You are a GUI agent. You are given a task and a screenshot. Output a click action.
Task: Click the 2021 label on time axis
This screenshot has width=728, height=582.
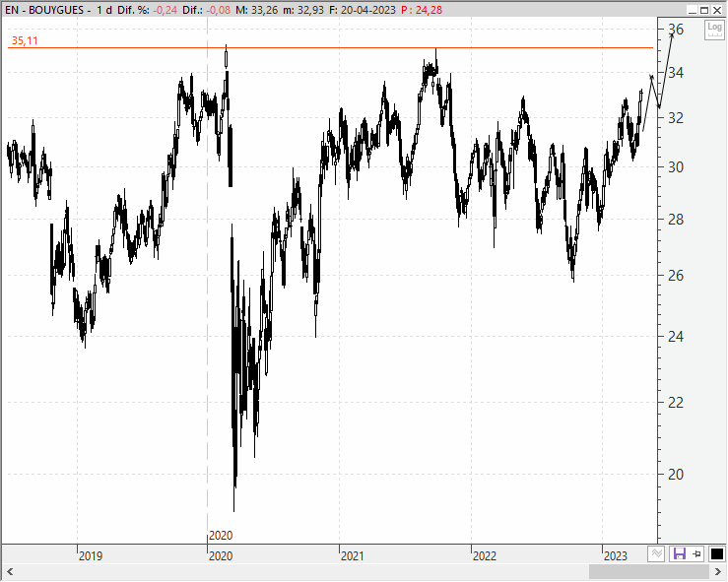(x=353, y=555)
